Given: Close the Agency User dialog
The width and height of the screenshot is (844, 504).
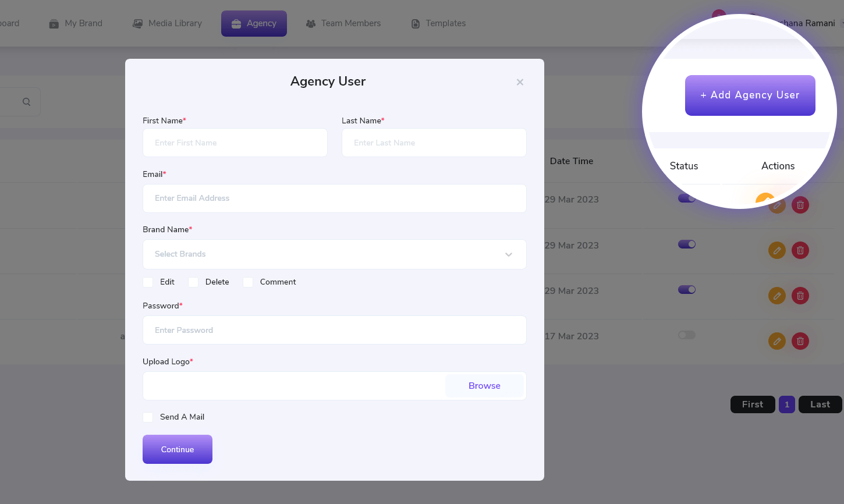Looking at the screenshot, I should pyautogui.click(x=520, y=82).
